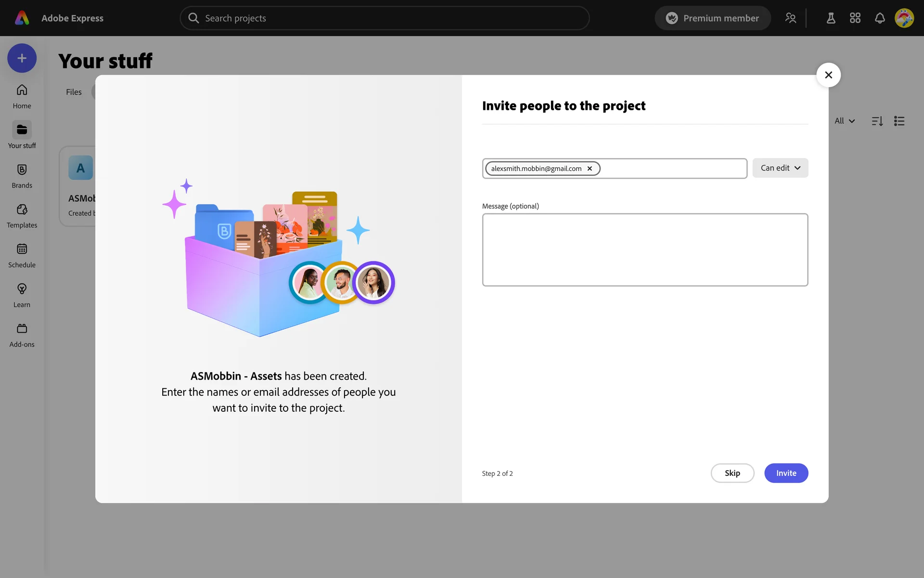Screen dimensions: 924x578
Task: Open the All filter dropdown
Action: (844, 121)
